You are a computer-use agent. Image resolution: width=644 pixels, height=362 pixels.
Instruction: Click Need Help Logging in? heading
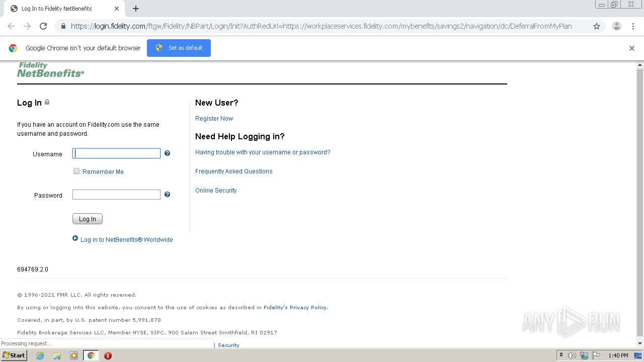(240, 136)
